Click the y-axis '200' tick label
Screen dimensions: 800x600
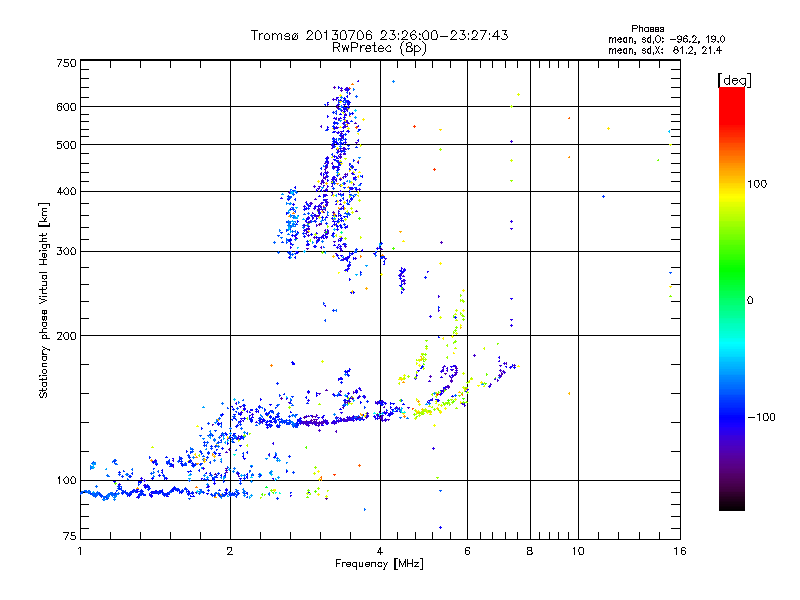[66, 336]
